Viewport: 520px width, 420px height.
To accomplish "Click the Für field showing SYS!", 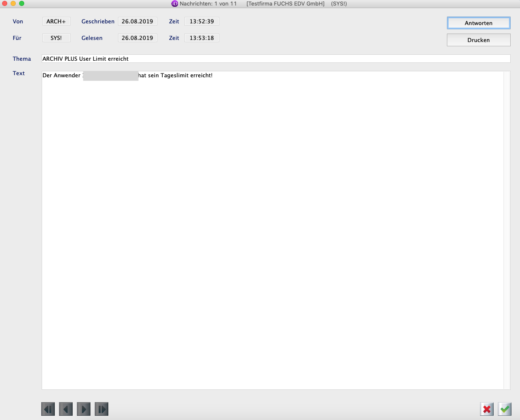I will coord(56,38).
